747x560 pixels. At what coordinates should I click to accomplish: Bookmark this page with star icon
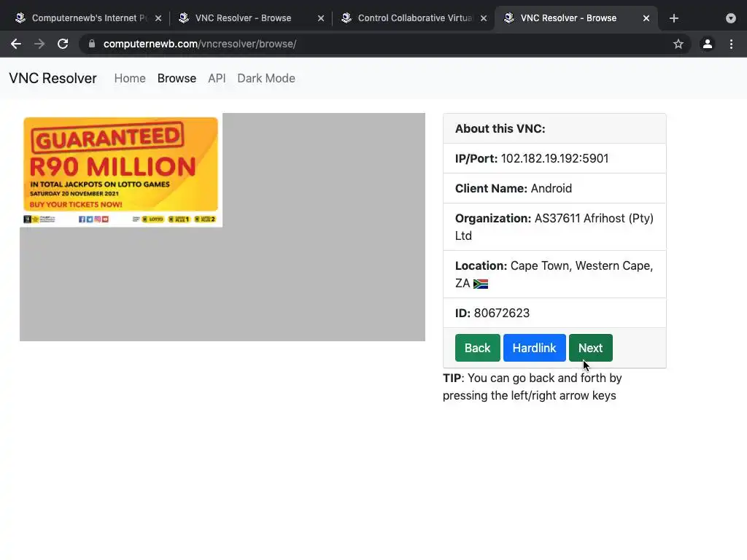678,44
